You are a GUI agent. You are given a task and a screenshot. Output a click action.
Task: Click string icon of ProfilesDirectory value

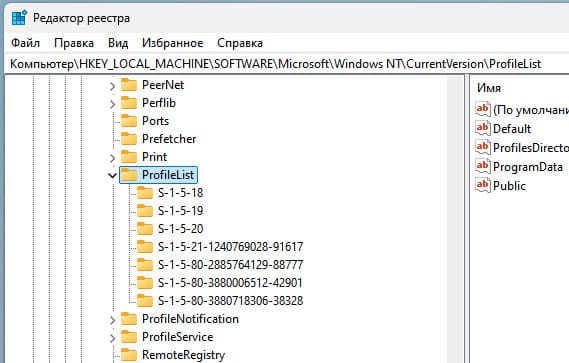click(x=483, y=147)
